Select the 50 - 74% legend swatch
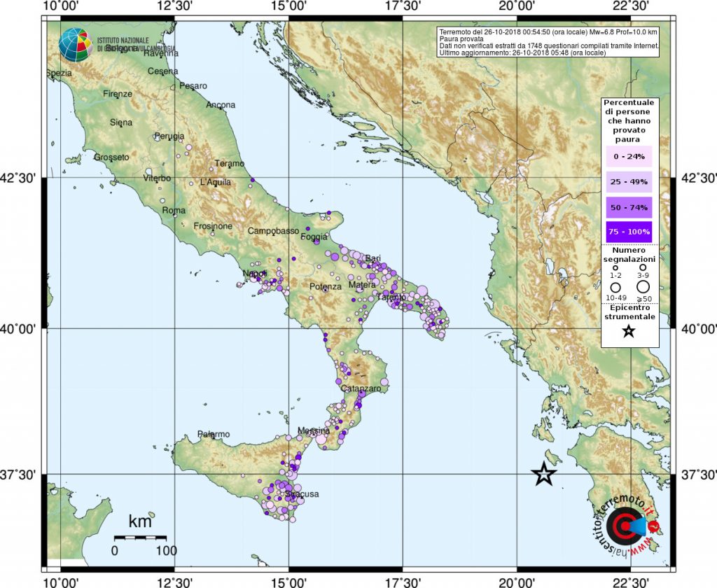Image resolution: width=717 pixels, height=588 pixels. click(x=628, y=208)
